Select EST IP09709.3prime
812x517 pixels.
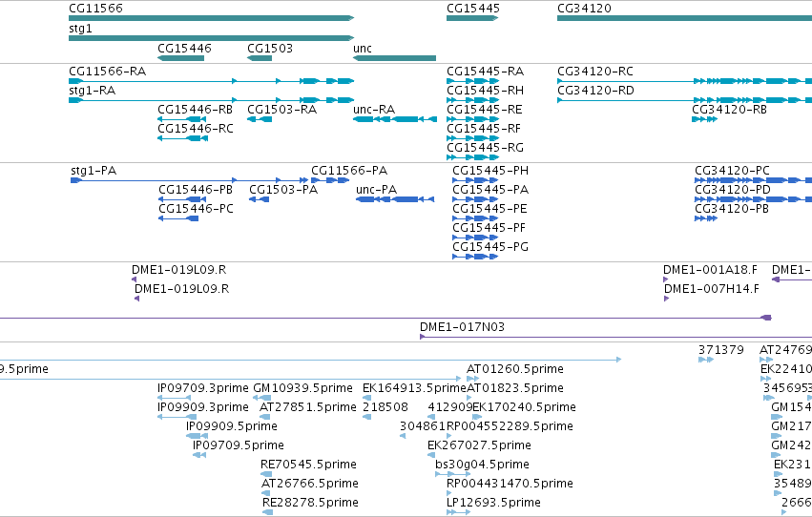[174, 398]
